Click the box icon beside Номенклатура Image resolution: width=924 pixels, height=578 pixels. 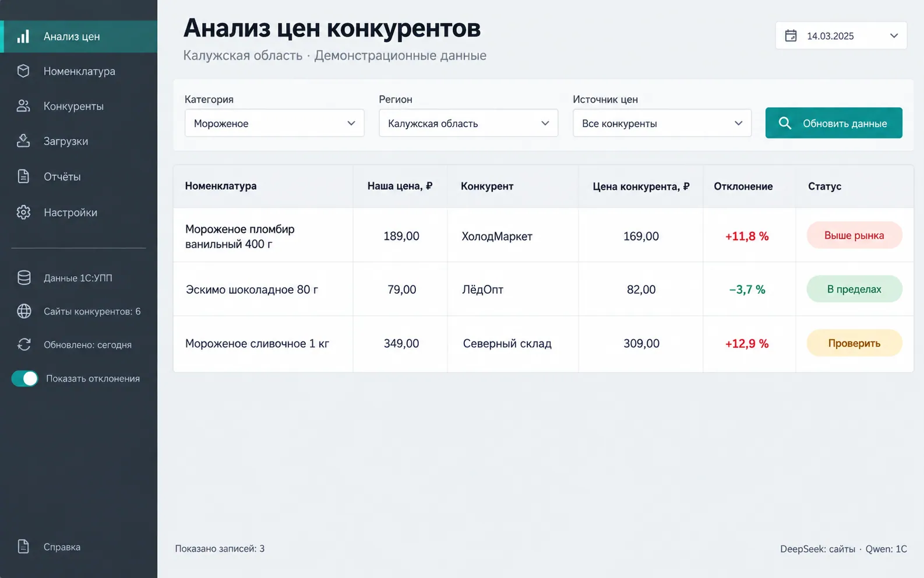(x=23, y=71)
